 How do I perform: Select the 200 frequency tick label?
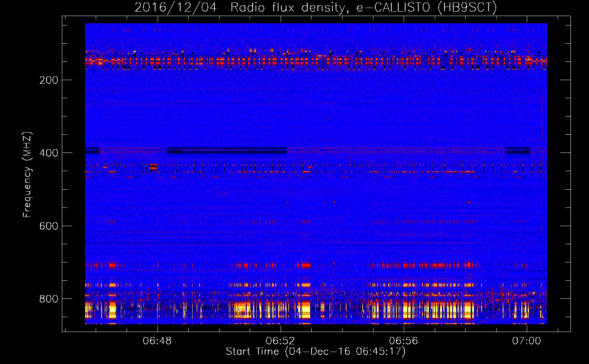click(x=49, y=80)
